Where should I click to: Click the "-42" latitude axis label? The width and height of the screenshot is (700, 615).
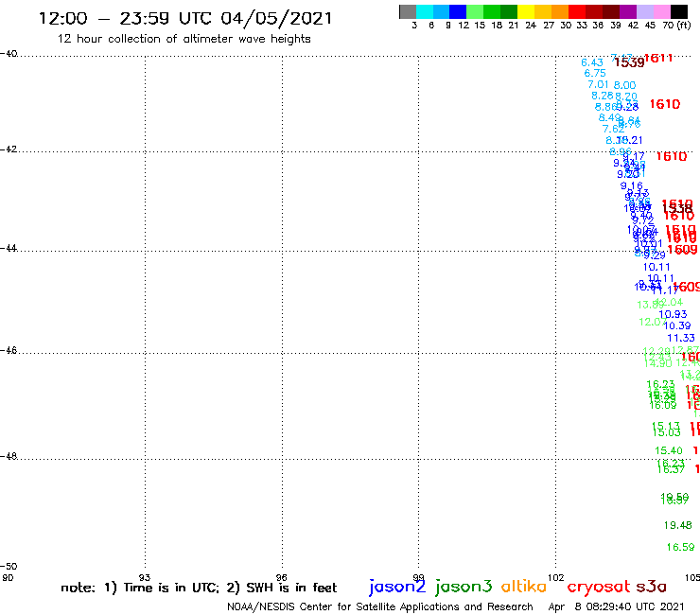point(9,149)
